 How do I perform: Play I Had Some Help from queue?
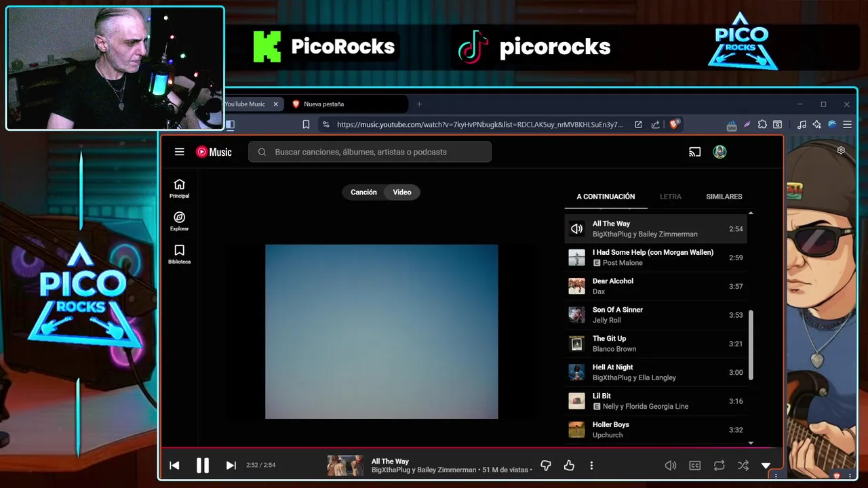click(655, 258)
